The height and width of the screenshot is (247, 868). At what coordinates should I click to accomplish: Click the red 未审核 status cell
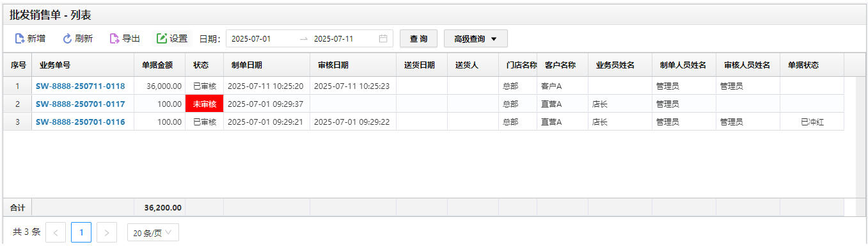pos(204,104)
